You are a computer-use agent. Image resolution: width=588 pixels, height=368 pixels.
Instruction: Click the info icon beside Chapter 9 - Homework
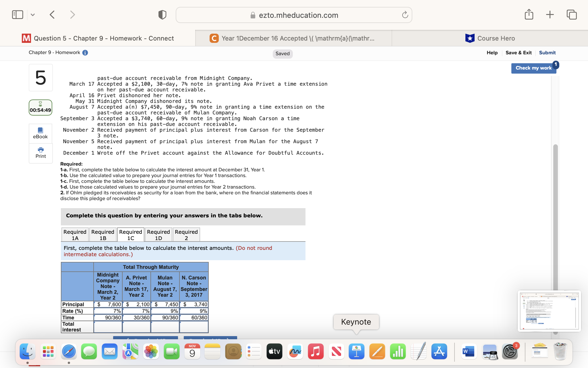(x=85, y=53)
